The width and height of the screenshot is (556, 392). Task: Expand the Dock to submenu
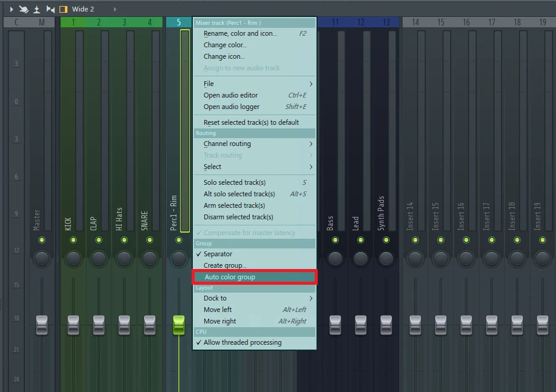click(254, 298)
